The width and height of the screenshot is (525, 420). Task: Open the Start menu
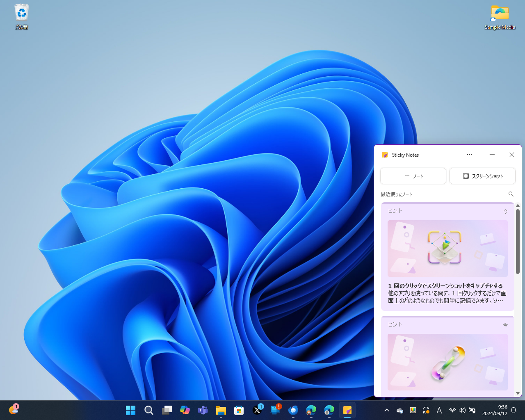tap(130, 410)
